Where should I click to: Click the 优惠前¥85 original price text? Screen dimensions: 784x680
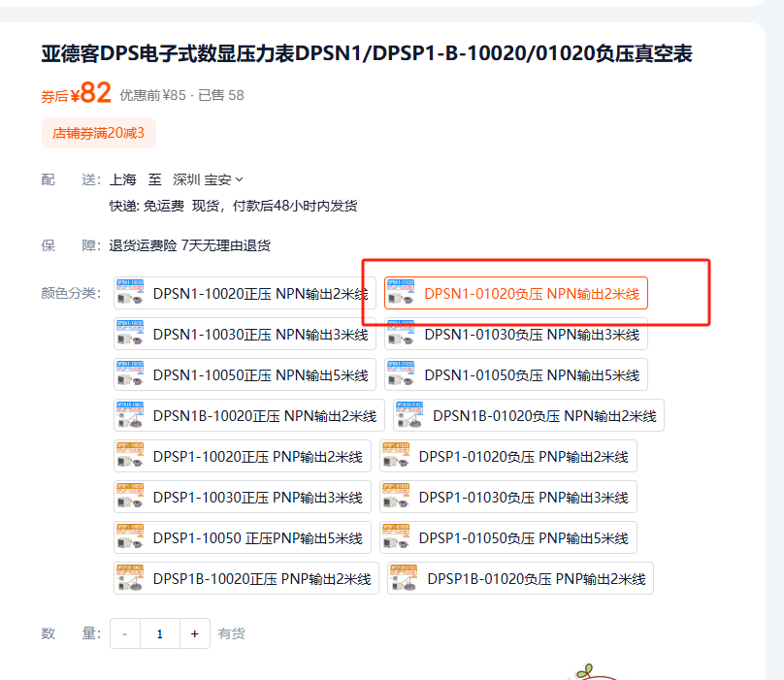point(152,95)
